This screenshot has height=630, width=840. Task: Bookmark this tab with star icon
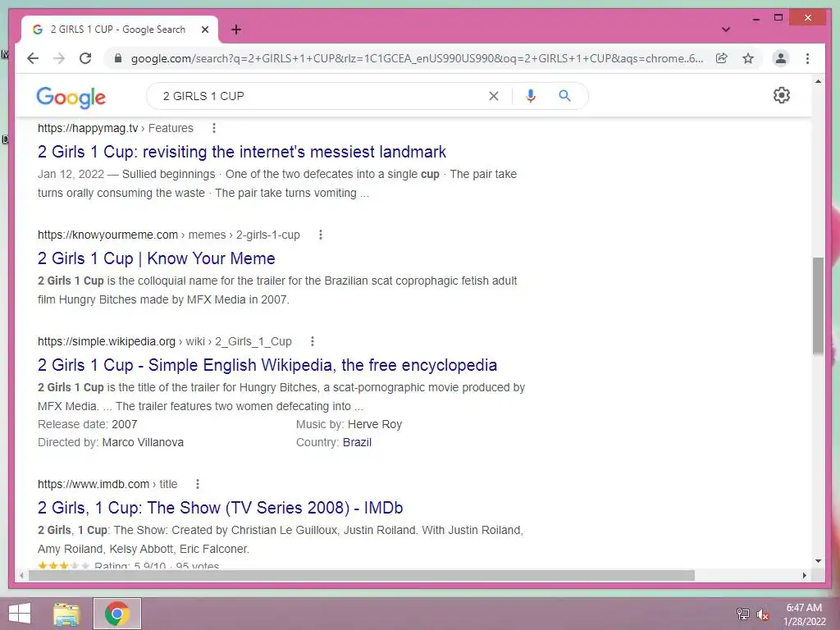pyautogui.click(x=748, y=58)
